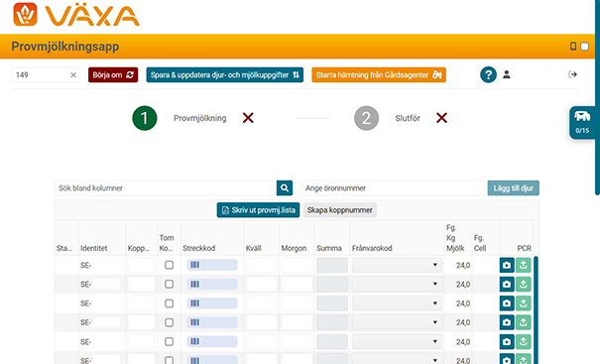Viewport: 600px width, 364px height.
Task: Click the barcode field in first row
Action: pyautogui.click(x=212, y=265)
